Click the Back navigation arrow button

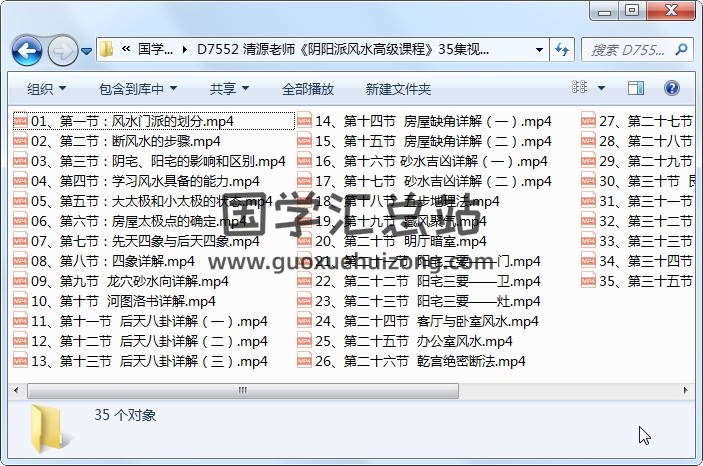coord(27,49)
